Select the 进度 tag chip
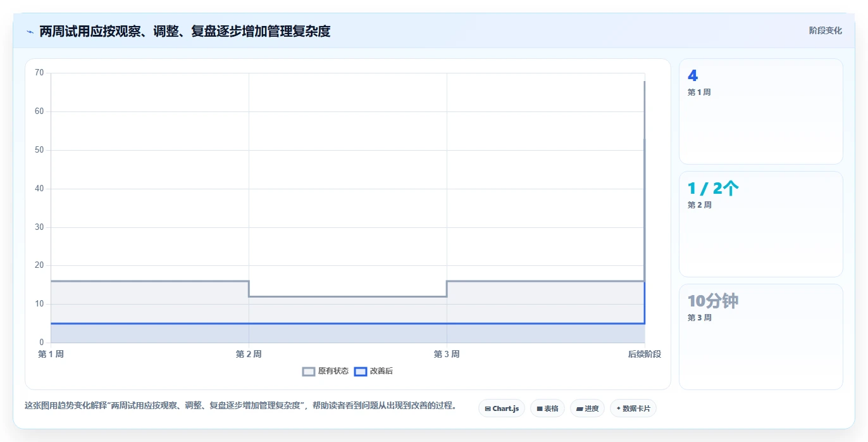The height and width of the screenshot is (442, 868). (587, 408)
